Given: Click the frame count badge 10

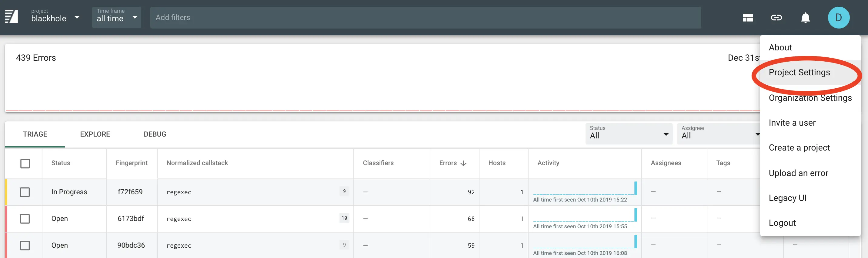Looking at the screenshot, I should pos(344,218).
